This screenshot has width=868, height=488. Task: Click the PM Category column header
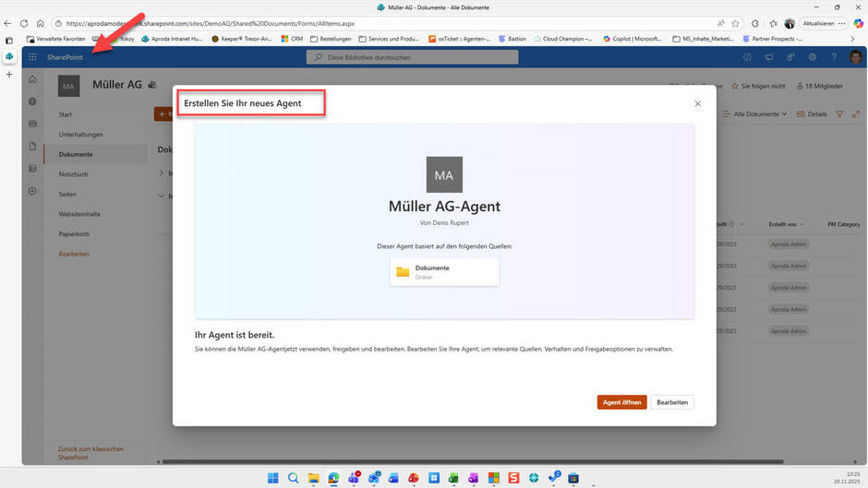(844, 224)
